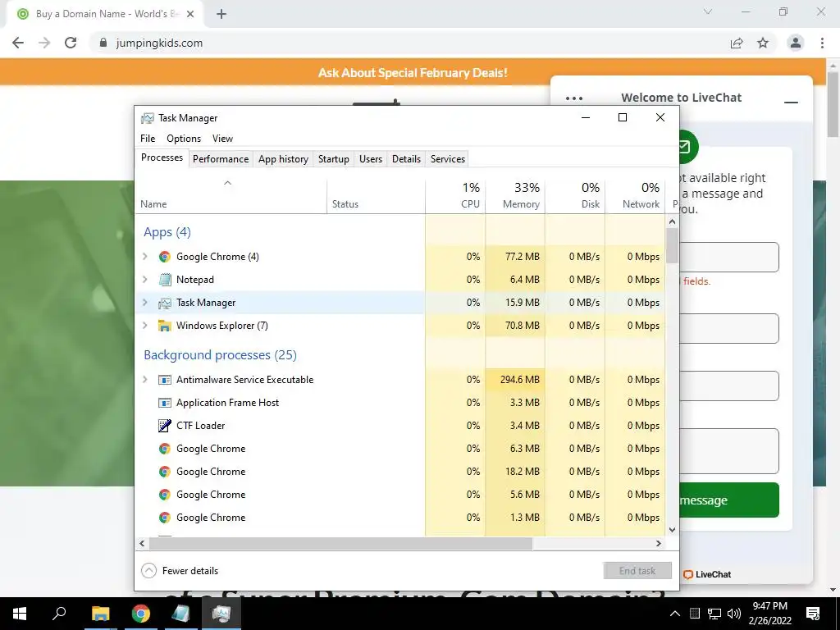Sort processes by CPU column
Viewport: 840px width, 630px height.
455,196
